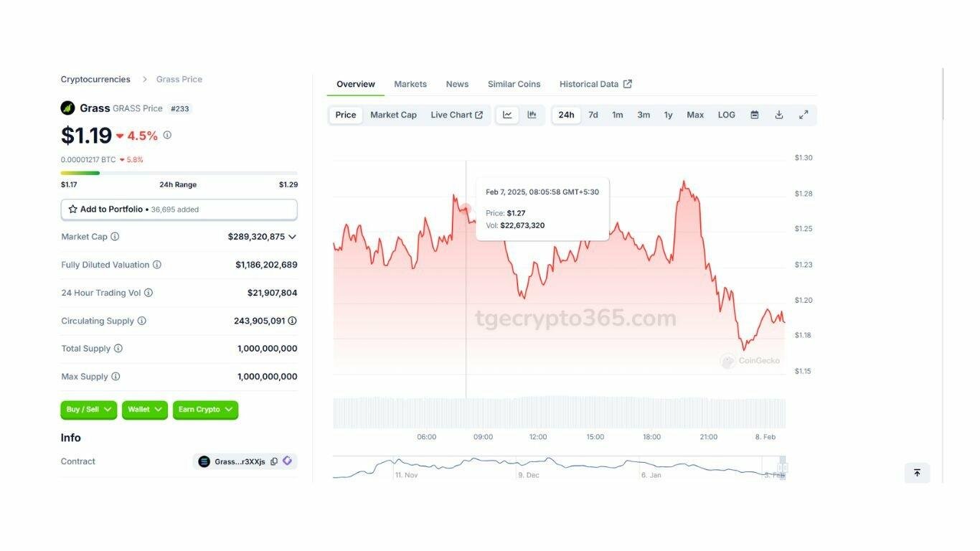Open the Cryptocurrencies breadcrumb link
The height and width of the screenshot is (551, 980).
pyautogui.click(x=95, y=80)
